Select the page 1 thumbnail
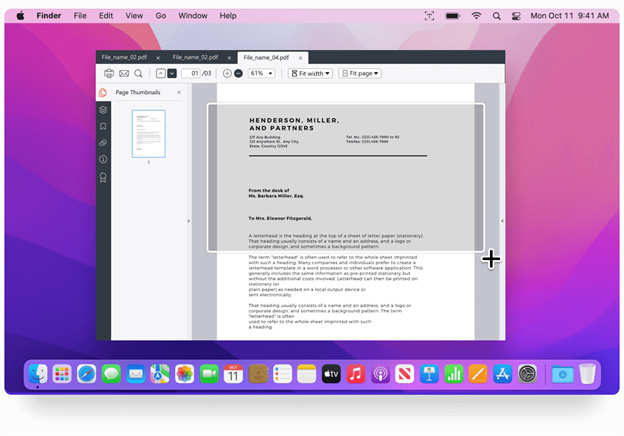Screen dimensions: 624x436 click(148, 133)
